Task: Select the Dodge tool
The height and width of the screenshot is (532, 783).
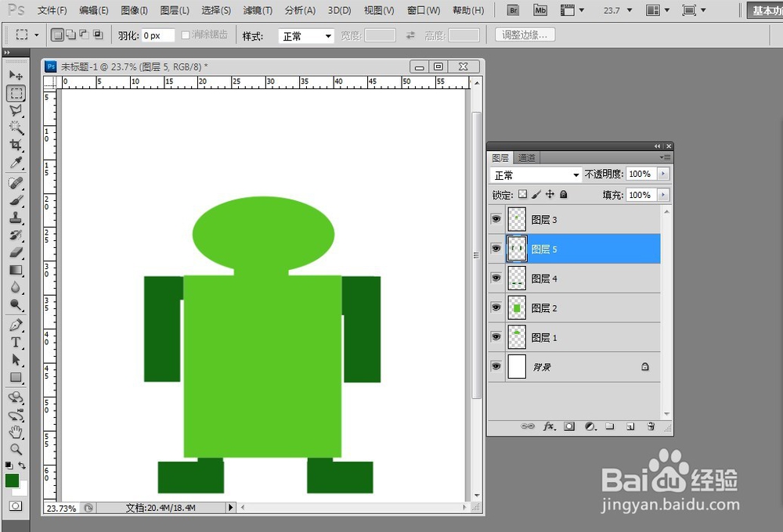Action: [x=16, y=304]
